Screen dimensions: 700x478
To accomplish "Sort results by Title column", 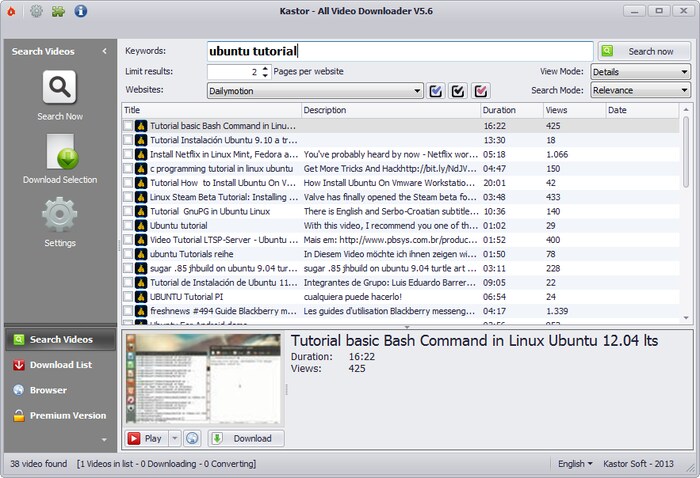I will [x=212, y=110].
